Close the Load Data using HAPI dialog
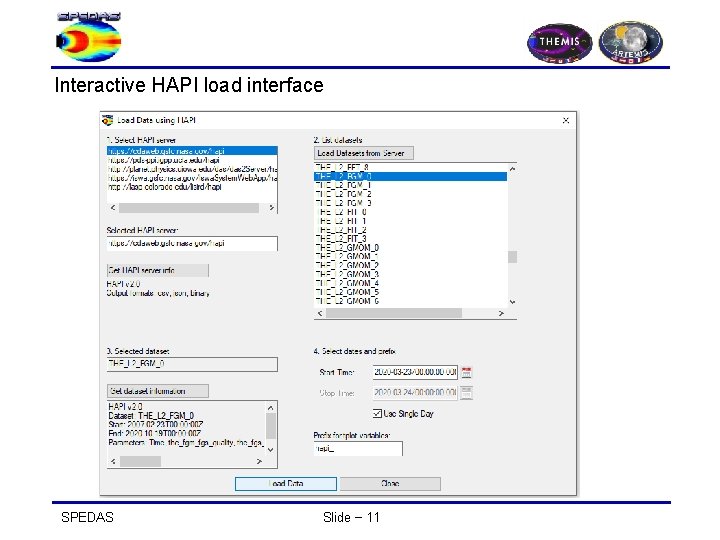The image size is (720, 540). click(x=566, y=120)
